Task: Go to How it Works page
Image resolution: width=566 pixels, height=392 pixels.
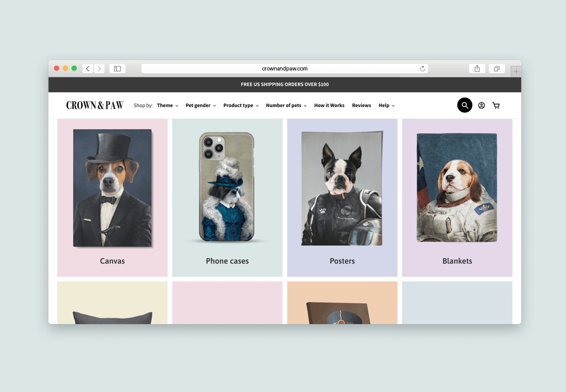Action: click(329, 105)
